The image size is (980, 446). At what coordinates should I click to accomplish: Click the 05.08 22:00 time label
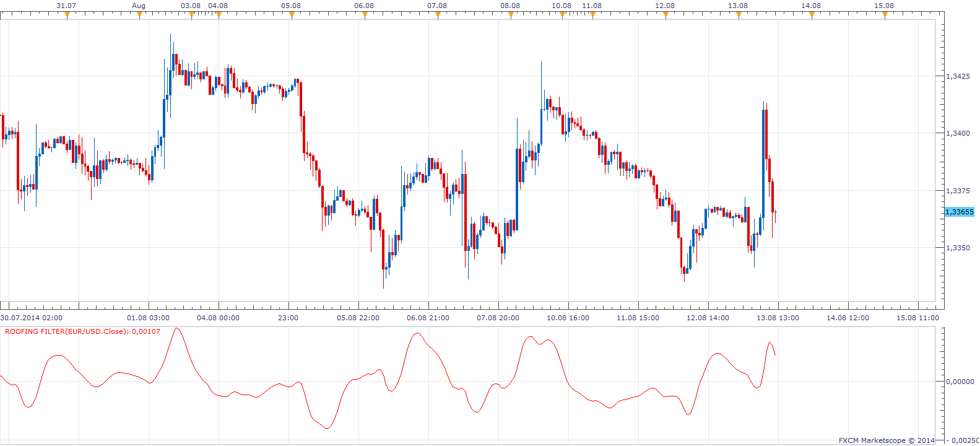tap(358, 318)
